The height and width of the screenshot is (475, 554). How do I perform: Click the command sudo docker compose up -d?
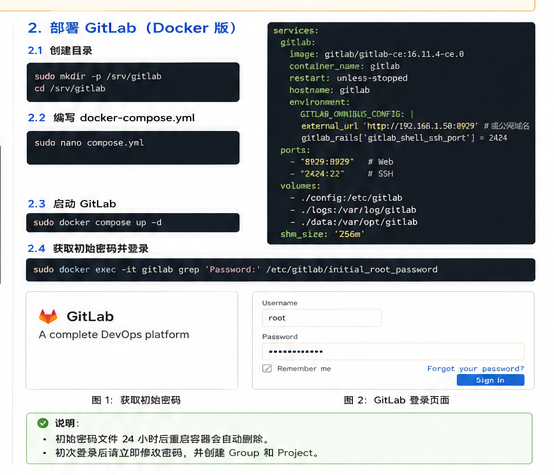(97, 223)
